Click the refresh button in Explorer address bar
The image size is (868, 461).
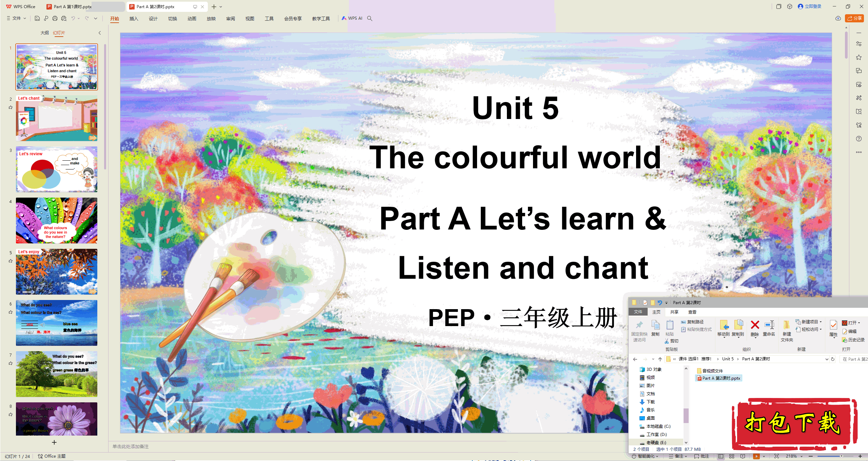pos(833,359)
